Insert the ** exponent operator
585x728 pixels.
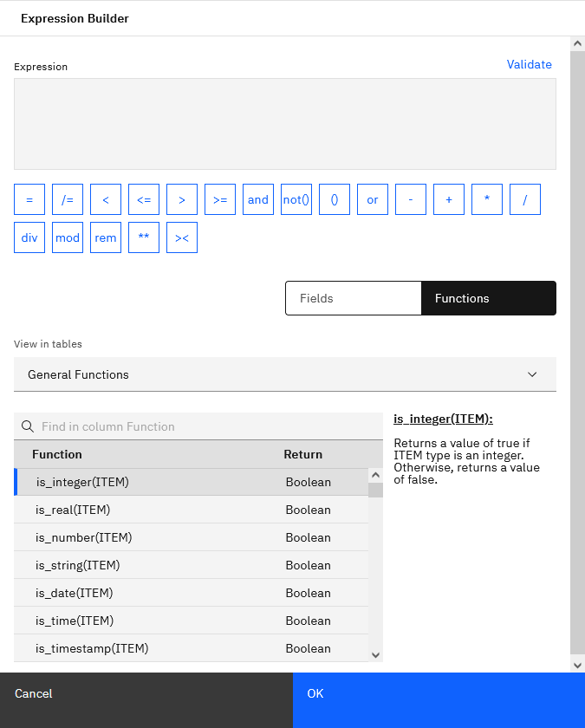[x=143, y=237]
